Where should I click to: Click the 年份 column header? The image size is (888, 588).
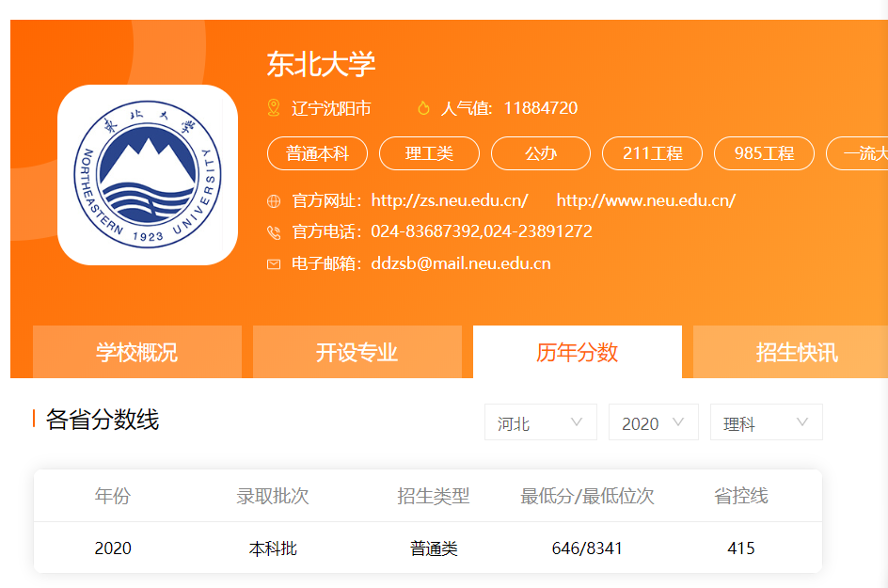(113, 496)
